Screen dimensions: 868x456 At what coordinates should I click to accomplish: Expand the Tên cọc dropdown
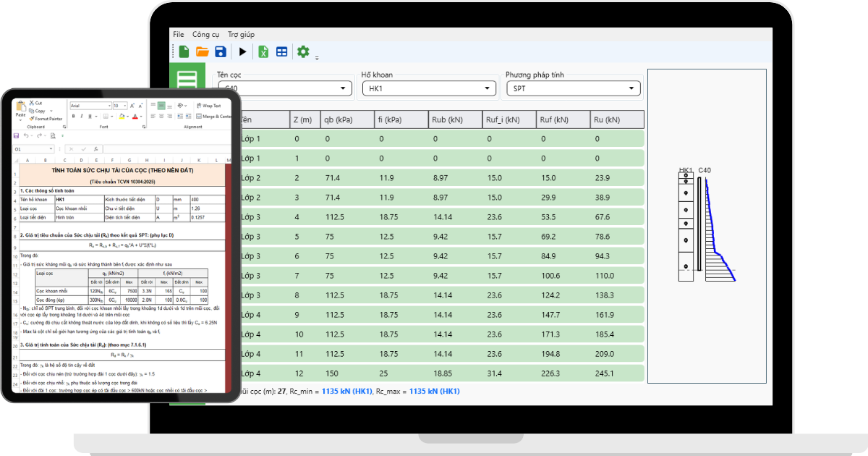pos(285,88)
